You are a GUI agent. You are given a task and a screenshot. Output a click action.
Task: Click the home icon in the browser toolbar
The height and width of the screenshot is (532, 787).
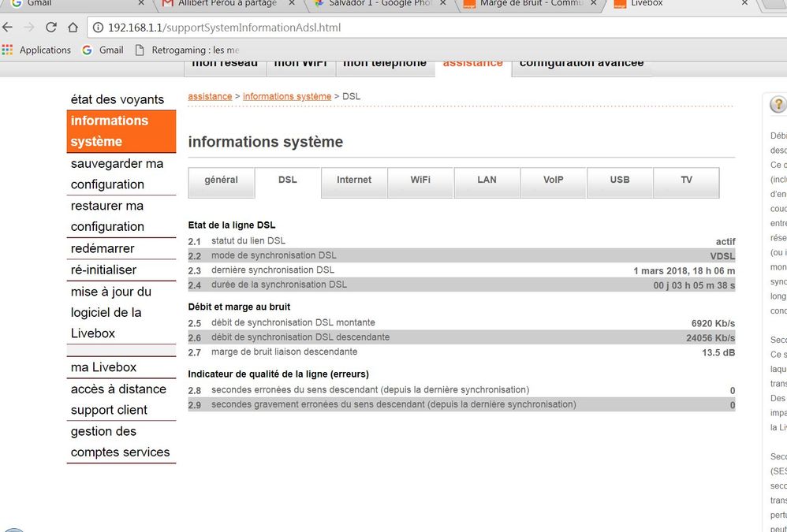[x=72, y=27]
